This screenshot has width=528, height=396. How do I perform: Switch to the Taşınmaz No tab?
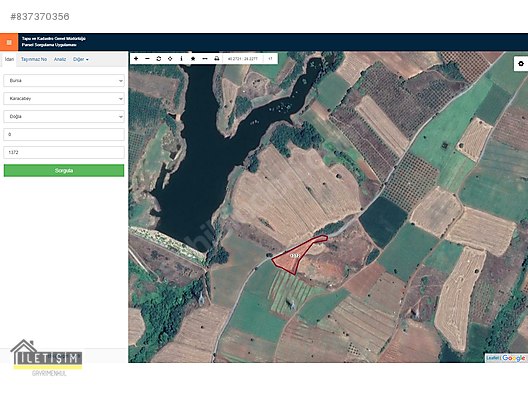pyautogui.click(x=34, y=59)
